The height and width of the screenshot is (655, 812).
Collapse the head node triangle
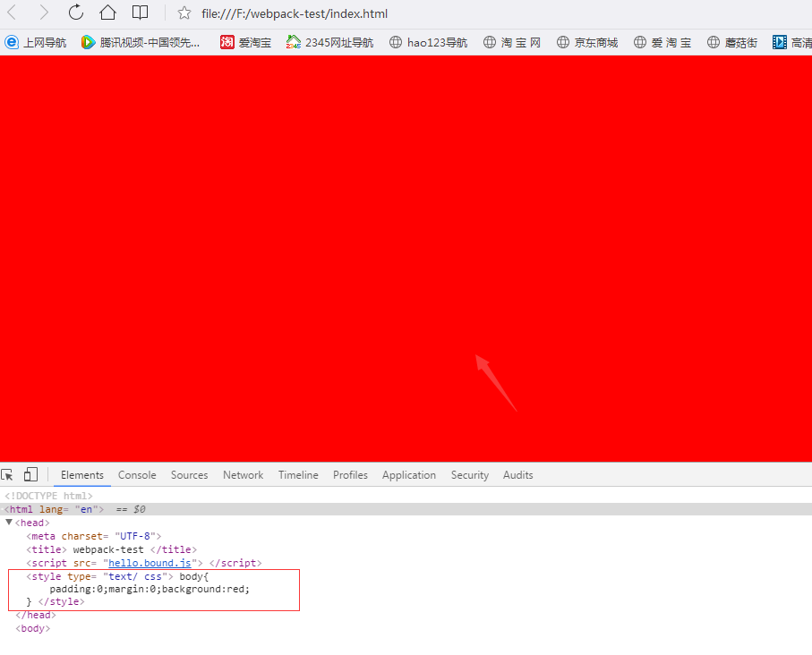[9, 522]
